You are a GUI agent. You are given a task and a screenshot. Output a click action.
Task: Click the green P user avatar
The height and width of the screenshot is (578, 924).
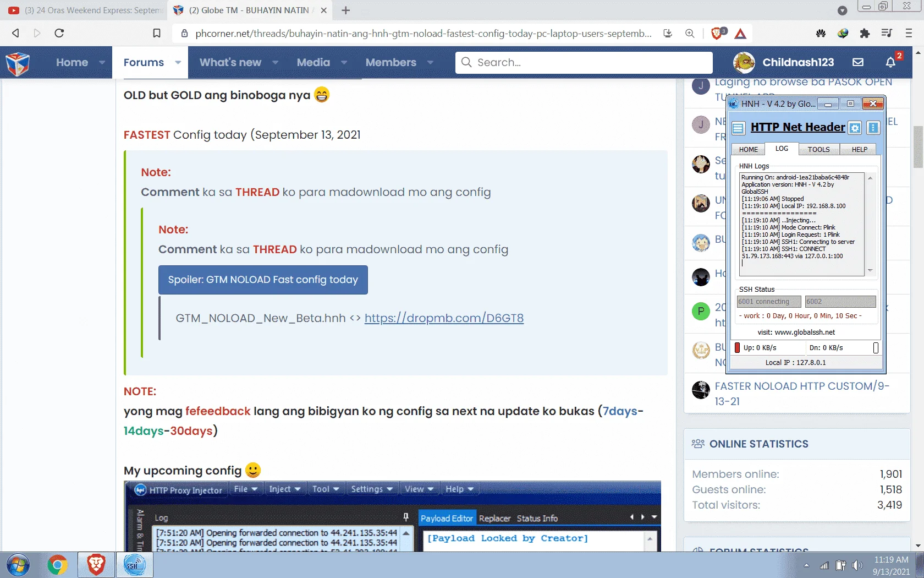pyautogui.click(x=701, y=311)
